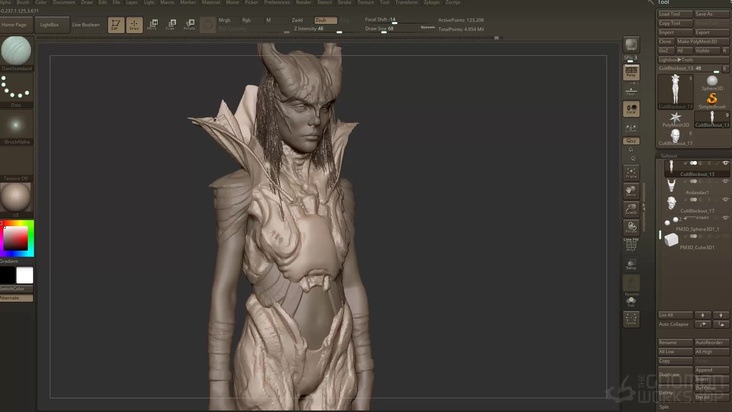Open the DamStandard brush picker
This screenshot has height=412, width=732.
[x=16, y=52]
